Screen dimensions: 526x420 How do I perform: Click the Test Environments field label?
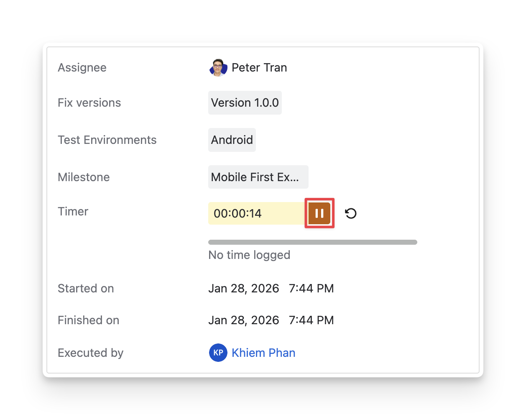(107, 140)
